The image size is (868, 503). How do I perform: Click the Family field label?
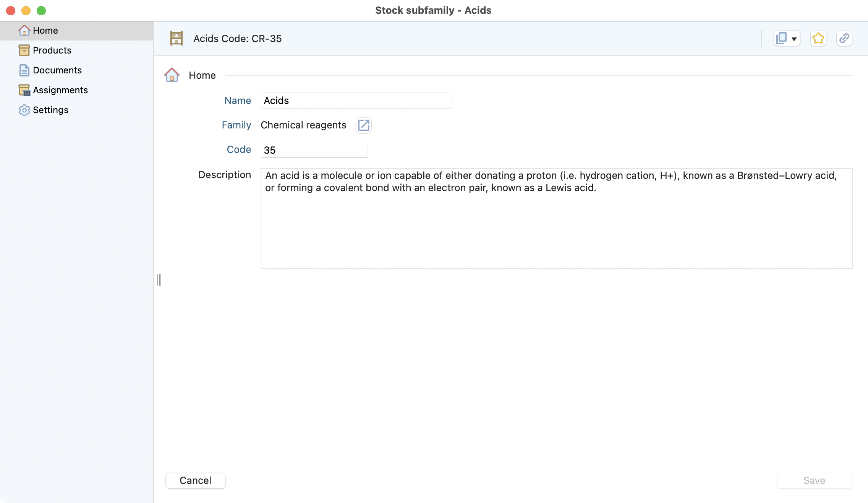(236, 125)
